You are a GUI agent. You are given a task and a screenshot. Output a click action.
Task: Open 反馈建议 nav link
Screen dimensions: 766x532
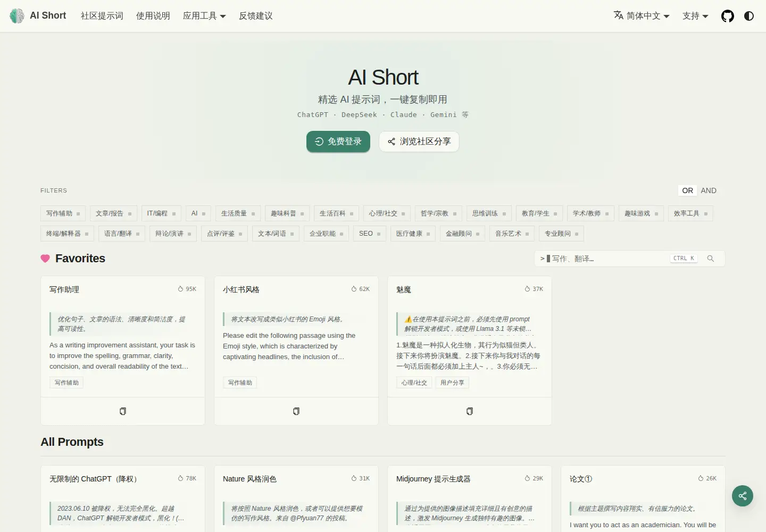pos(256,16)
